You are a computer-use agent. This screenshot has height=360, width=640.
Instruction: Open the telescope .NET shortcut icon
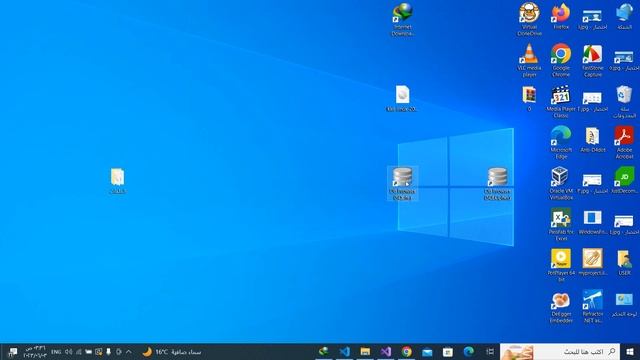point(593,306)
